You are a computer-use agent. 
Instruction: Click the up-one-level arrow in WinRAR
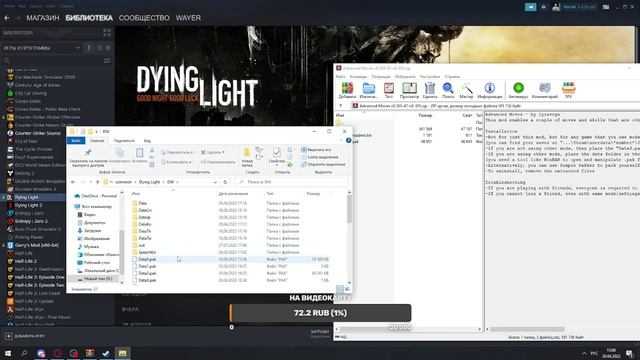tap(340, 106)
